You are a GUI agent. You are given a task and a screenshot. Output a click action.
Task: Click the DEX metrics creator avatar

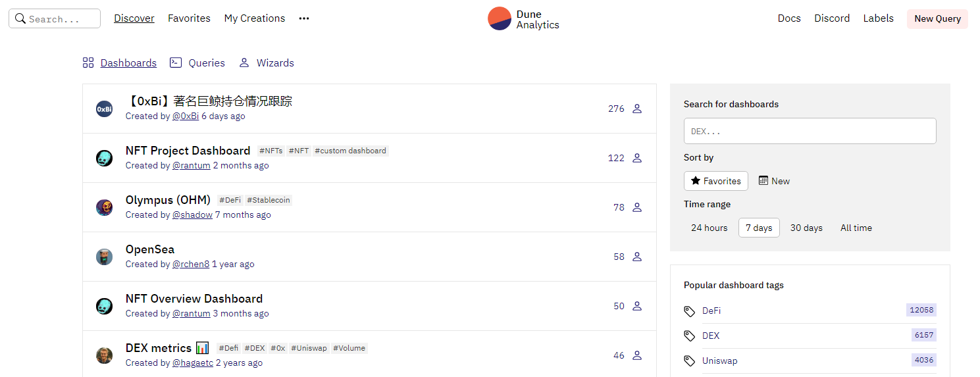pyautogui.click(x=104, y=355)
